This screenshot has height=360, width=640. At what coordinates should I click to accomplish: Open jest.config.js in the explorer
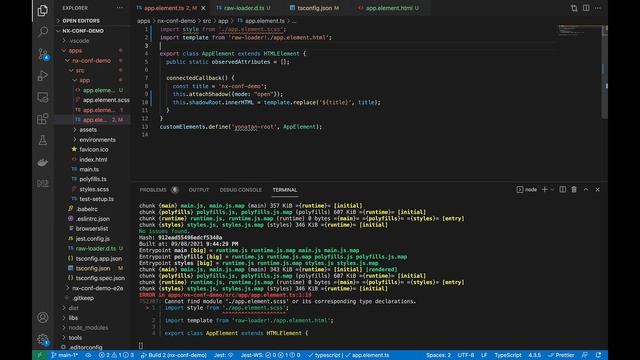[x=93, y=239]
